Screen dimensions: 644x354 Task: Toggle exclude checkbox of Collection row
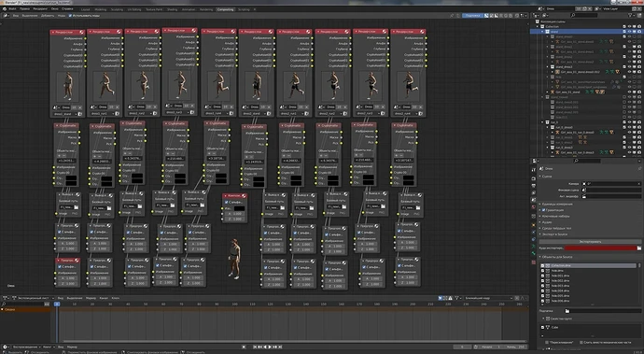624,26
